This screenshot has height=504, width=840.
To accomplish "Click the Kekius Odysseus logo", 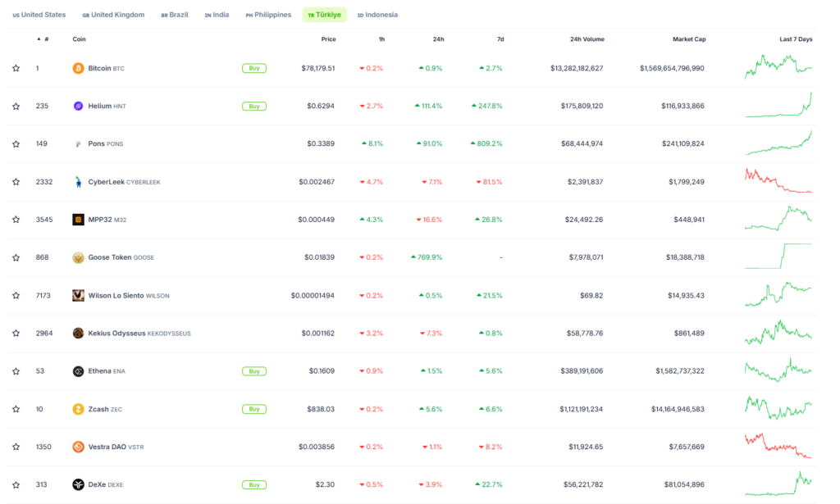I will tap(78, 334).
